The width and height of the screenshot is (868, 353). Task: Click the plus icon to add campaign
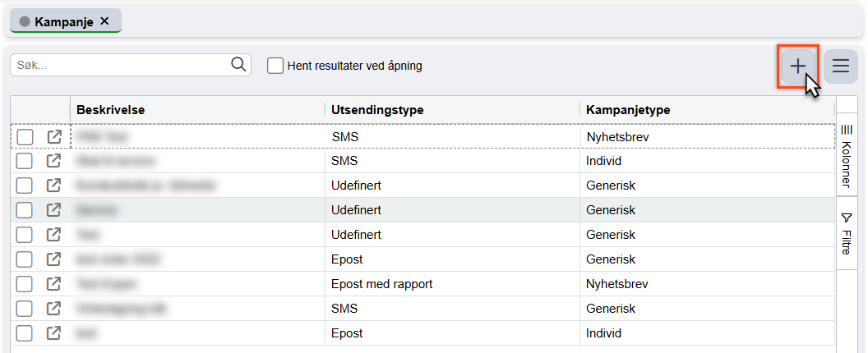797,66
